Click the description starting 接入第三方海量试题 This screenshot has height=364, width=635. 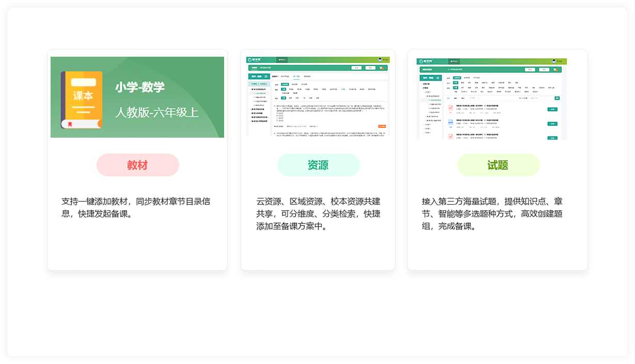(x=492, y=213)
